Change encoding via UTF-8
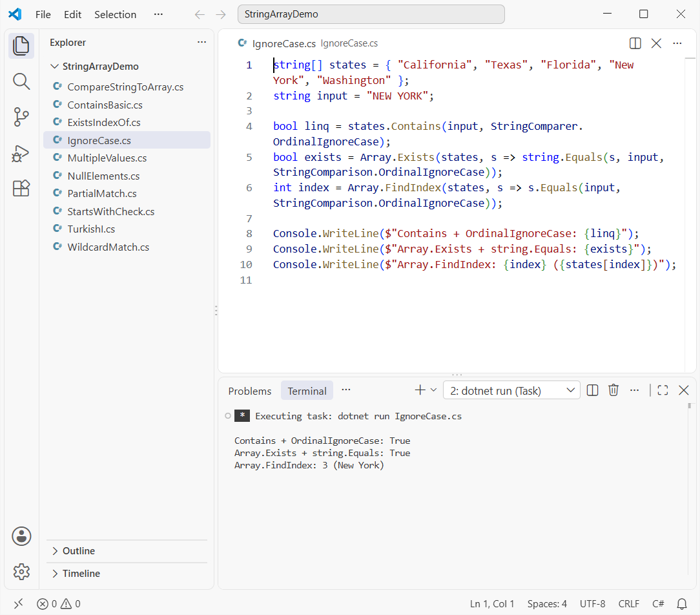The height and width of the screenshot is (615, 700). pos(592,604)
